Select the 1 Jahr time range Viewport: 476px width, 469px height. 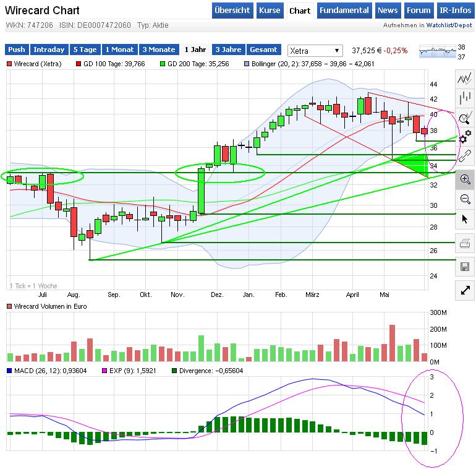point(195,49)
